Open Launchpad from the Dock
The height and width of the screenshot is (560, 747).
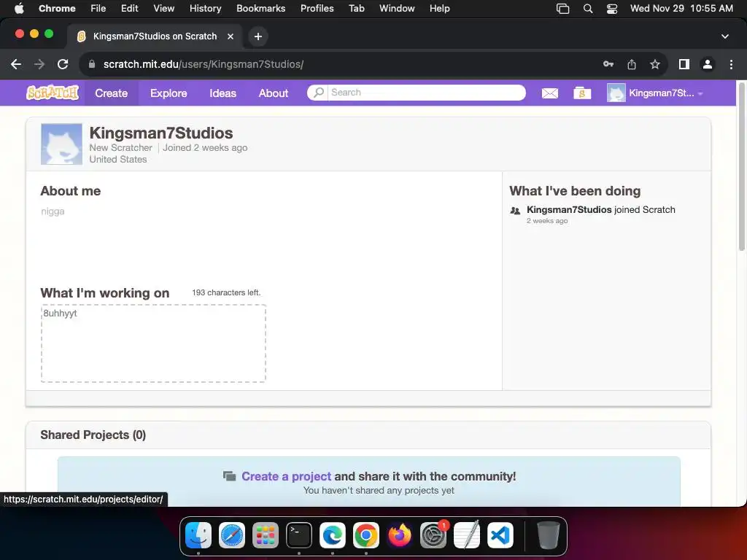(266, 536)
